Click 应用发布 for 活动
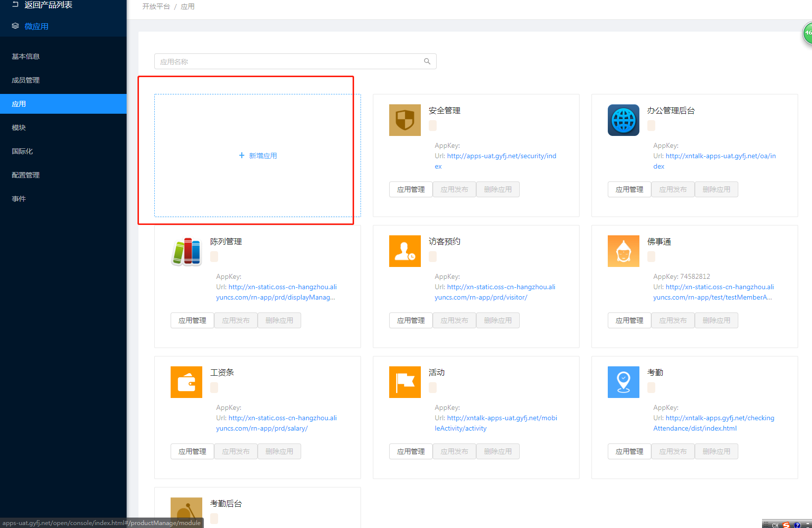812x528 pixels. click(x=454, y=451)
